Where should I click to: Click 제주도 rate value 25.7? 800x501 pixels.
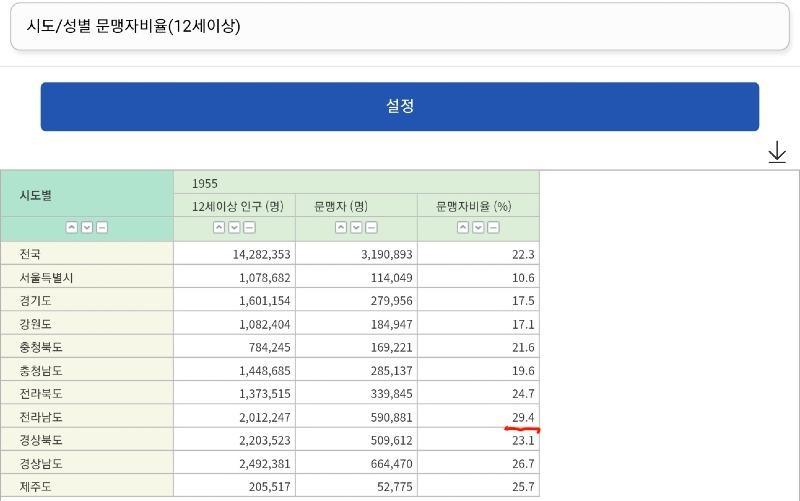click(523, 486)
